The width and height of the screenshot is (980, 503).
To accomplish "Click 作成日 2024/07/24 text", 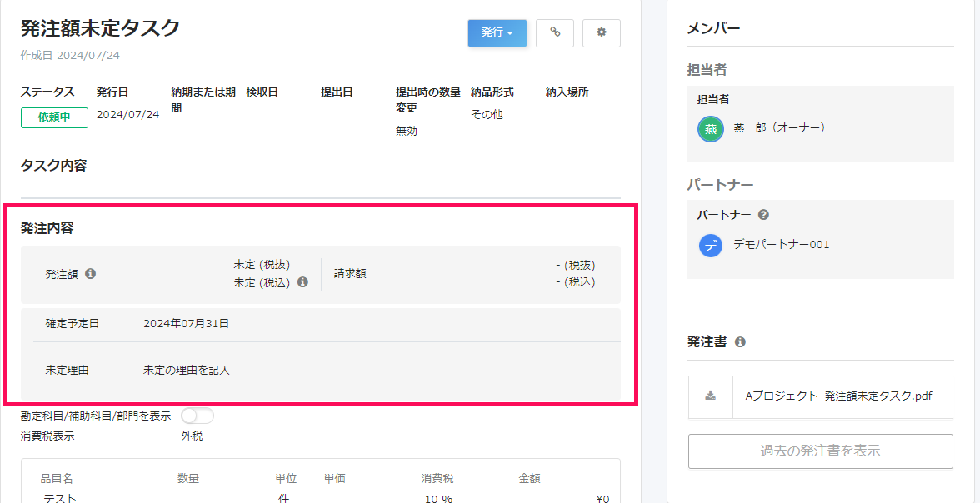I will pyautogui.click(x=70, y=55).
